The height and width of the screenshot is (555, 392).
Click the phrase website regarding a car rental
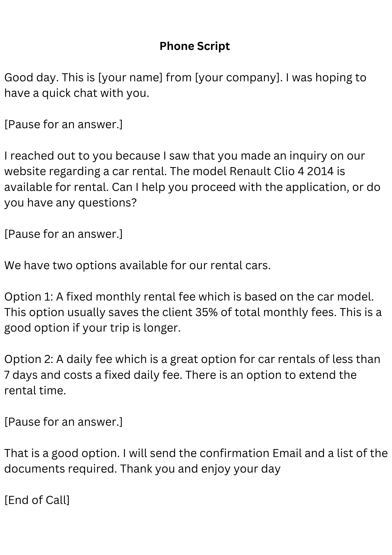click(x=86, y=171)
